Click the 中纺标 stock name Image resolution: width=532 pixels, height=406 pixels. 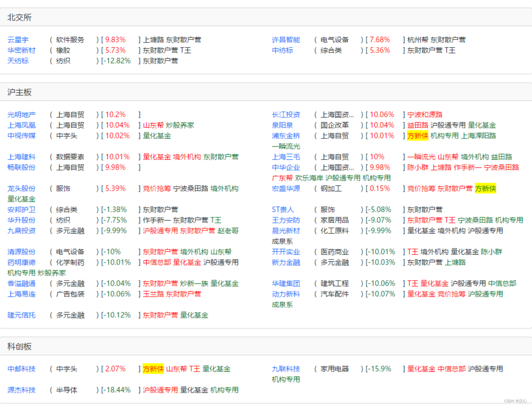tap(283, 50)
